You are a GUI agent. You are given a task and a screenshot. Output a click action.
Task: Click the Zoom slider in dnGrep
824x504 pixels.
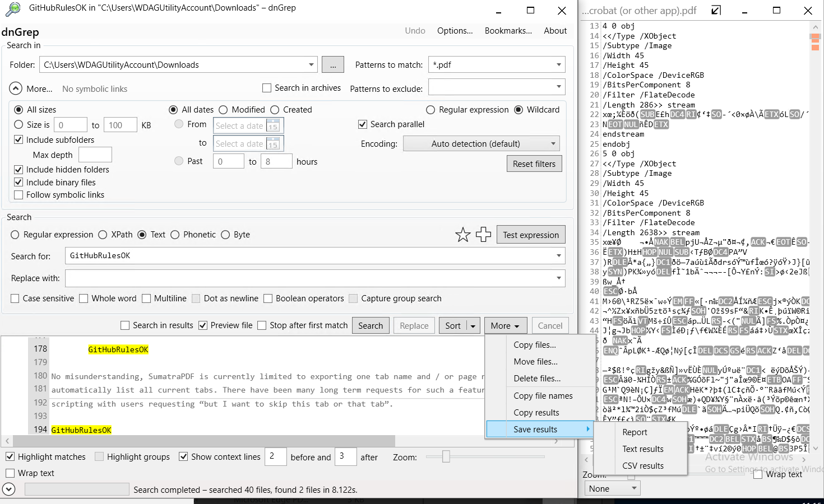click(x=446, y=457)
